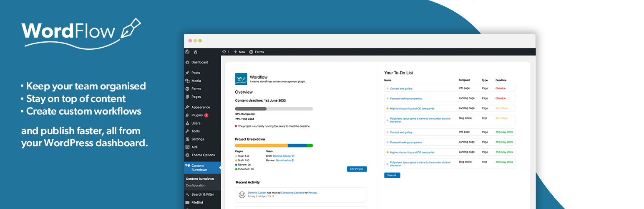Open High-end coaching link due This Week
This screenshot has width=644, height=209.
tap(412, 109)
